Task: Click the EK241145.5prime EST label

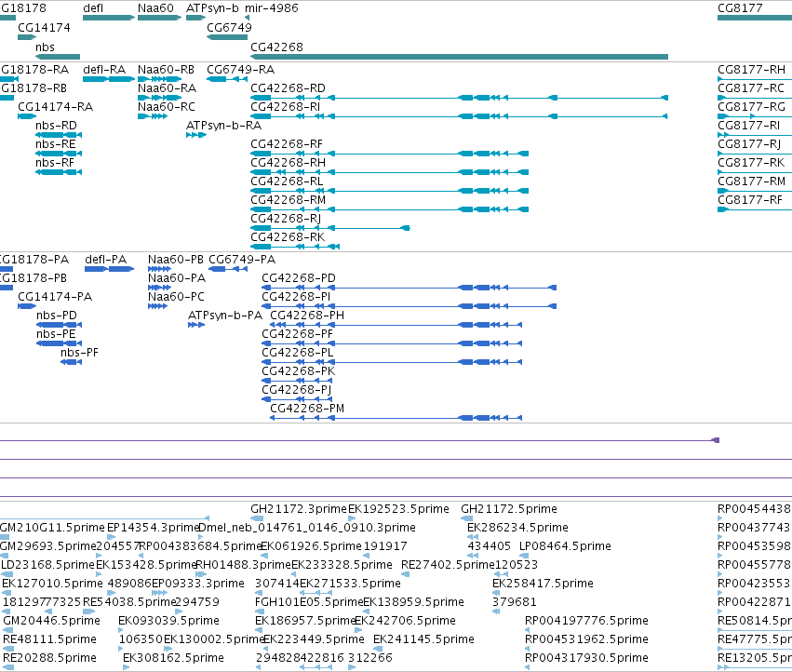Action: tap(423, 639)
